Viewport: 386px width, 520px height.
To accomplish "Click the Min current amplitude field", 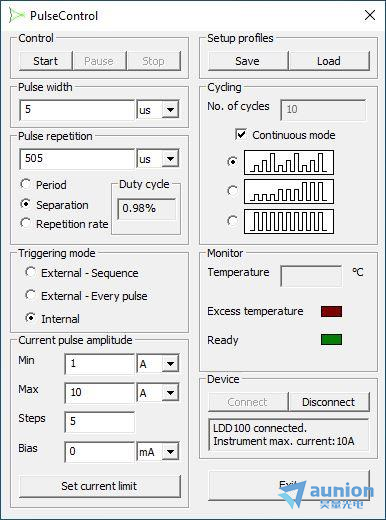I will tap(100, 364).
